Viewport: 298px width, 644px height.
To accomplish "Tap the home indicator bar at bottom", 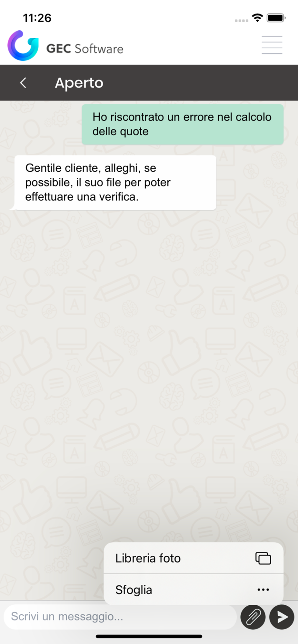I will tap(149, 636).
